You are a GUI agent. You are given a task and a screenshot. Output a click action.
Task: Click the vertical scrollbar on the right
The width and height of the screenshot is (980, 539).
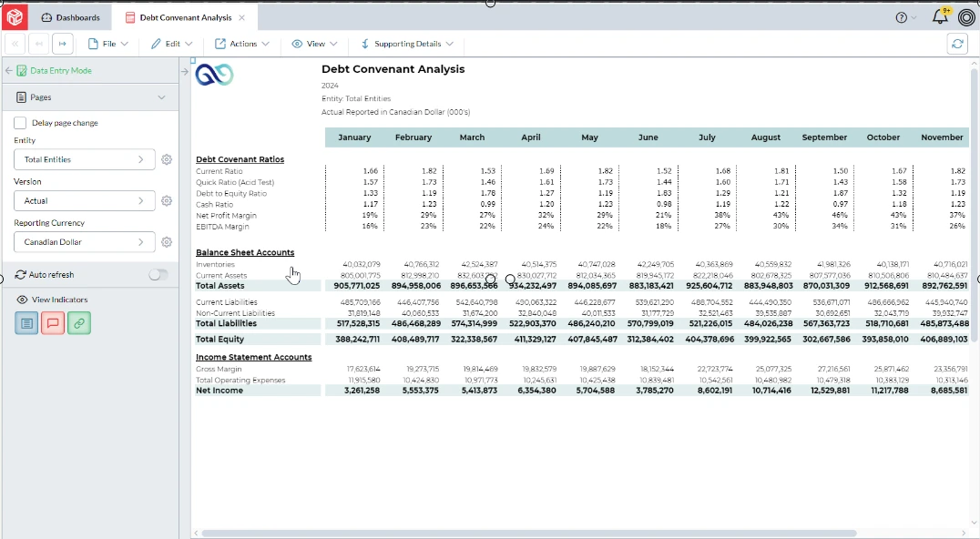(975, 205)
